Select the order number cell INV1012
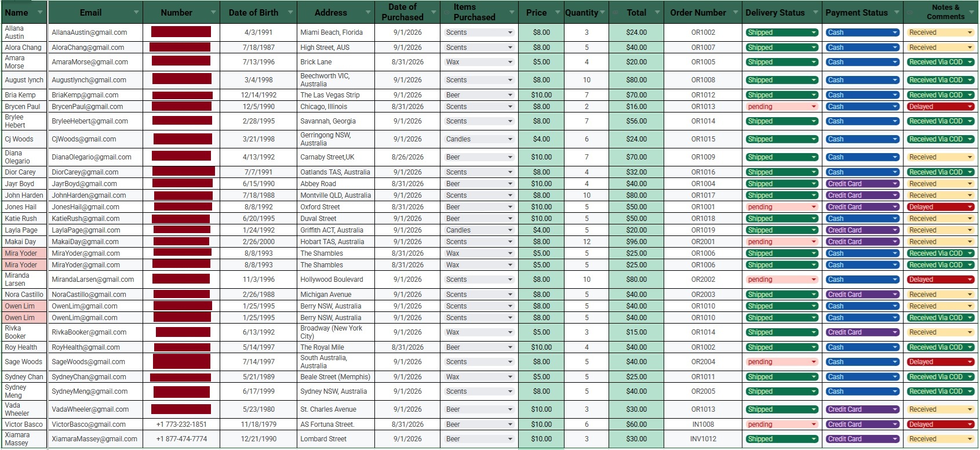Image resolution: width=980 pixels, height=450 pixels. (703, 439)
